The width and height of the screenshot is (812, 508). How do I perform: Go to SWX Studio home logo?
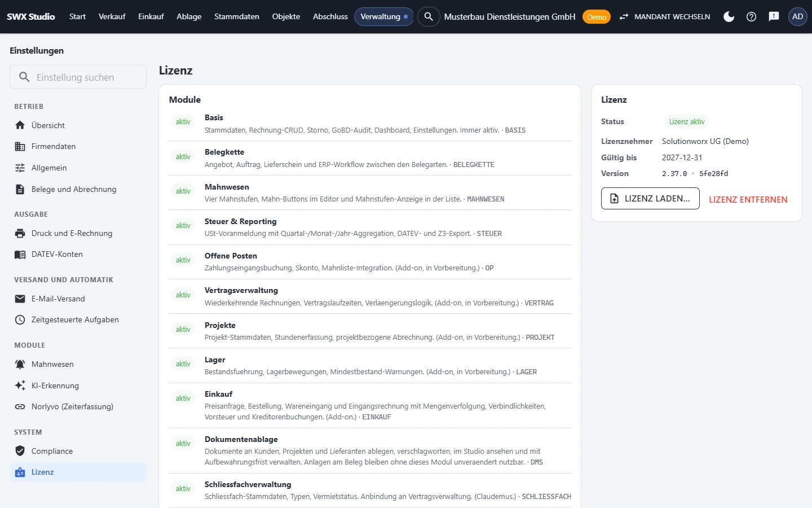tap(31, 16)
